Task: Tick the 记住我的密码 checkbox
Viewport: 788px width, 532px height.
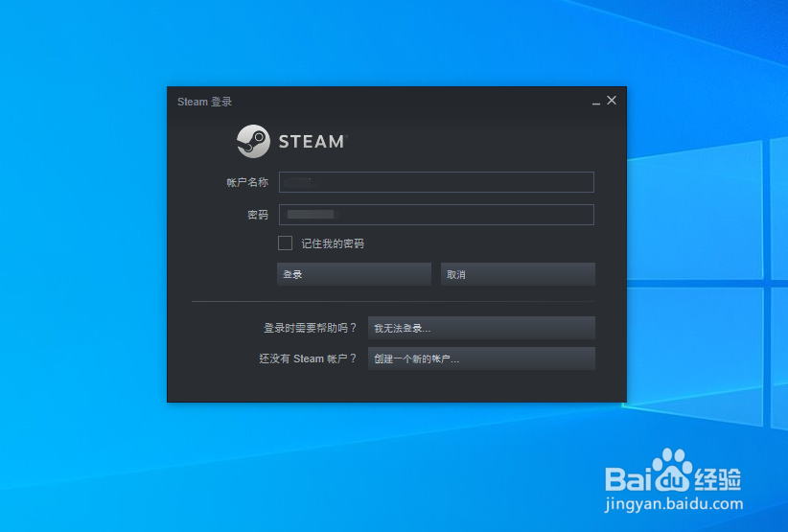Action: [x=285, y=243]
